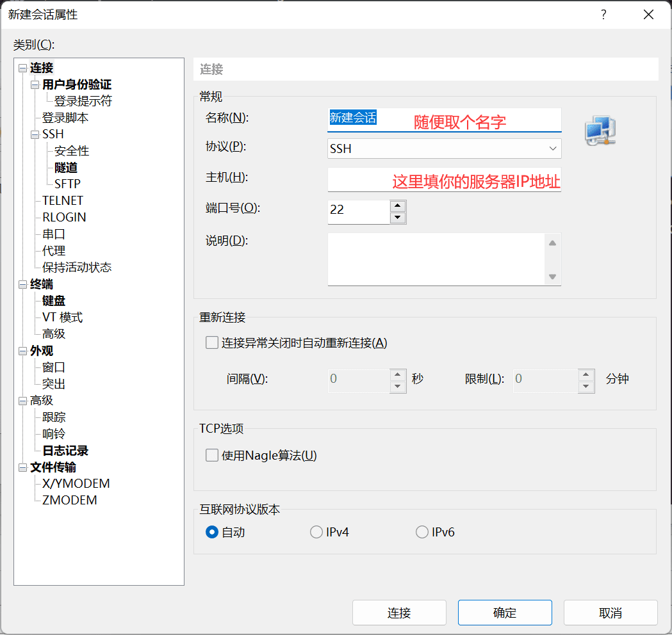Select 登录脚本 in the tree
This screenshot has width=672, height=635.
[65, 118]
